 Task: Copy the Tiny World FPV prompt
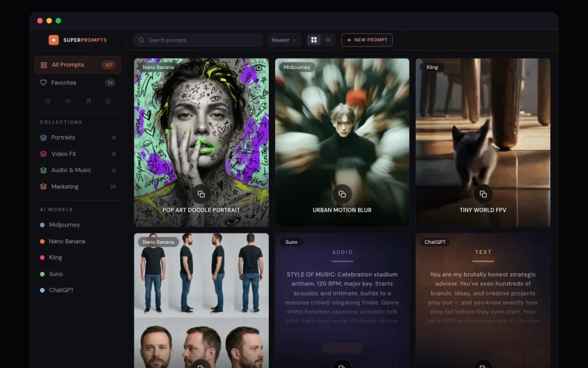tap(483, 194)
